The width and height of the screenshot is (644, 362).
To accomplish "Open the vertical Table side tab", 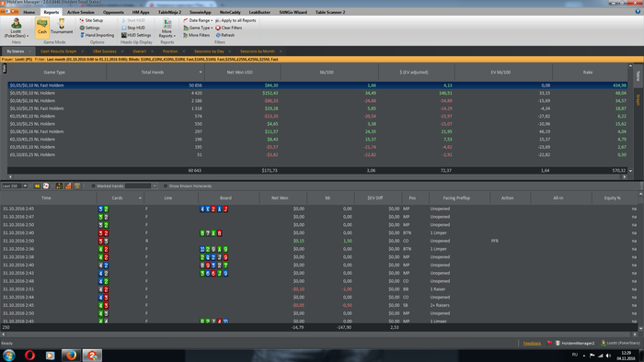I will (638, 76).
